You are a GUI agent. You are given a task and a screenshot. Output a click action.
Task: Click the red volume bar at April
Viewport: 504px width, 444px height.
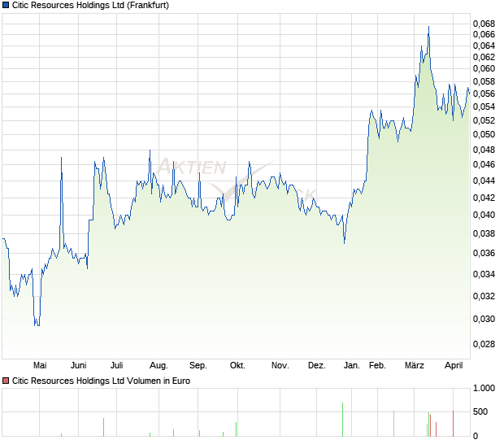454,424
